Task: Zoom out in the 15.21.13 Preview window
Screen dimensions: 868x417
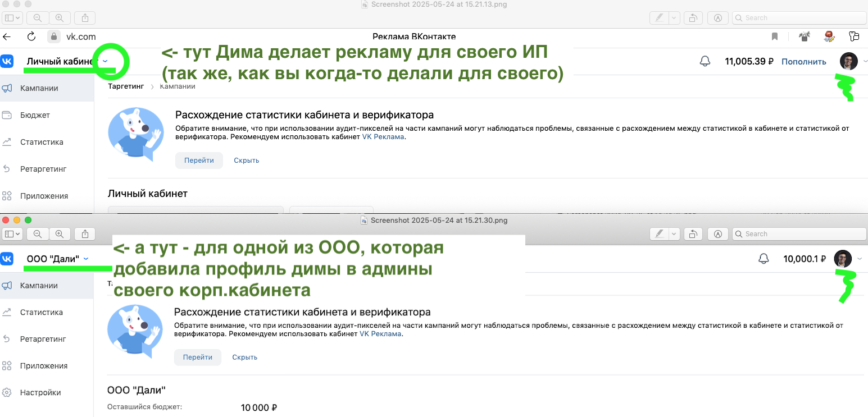Action: [38, 18]
